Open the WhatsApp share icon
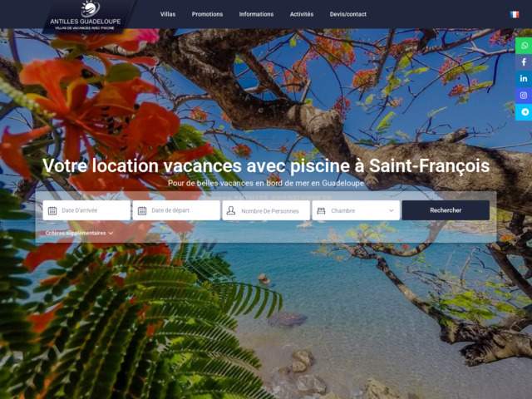Image resolution: width=532 pixels, height=399 pixels. point(524,46)
